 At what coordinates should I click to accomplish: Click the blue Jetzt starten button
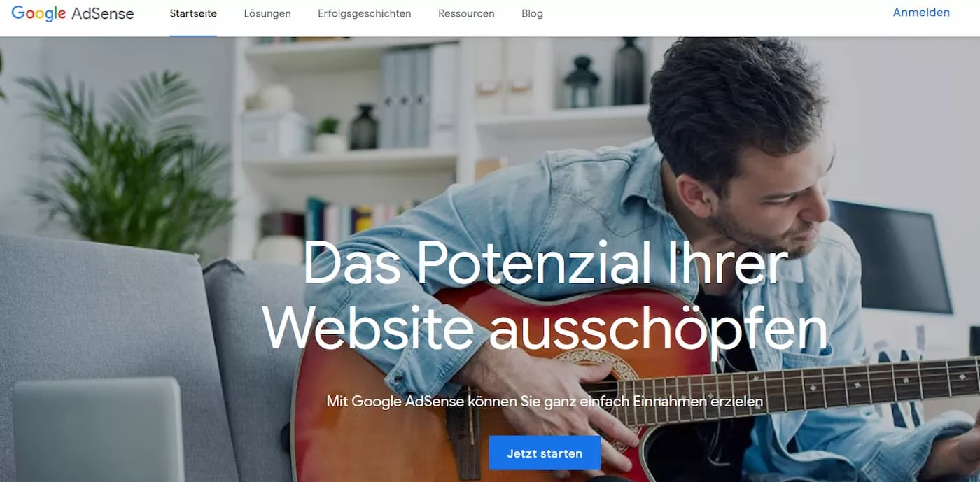(x=545, y=453)
